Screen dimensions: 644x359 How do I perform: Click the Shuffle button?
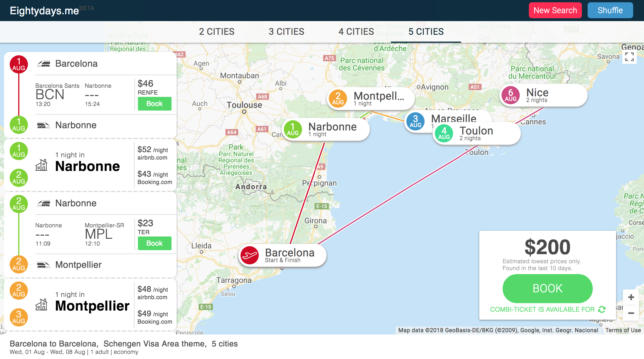pyautogui.click(x=610, y=10)
